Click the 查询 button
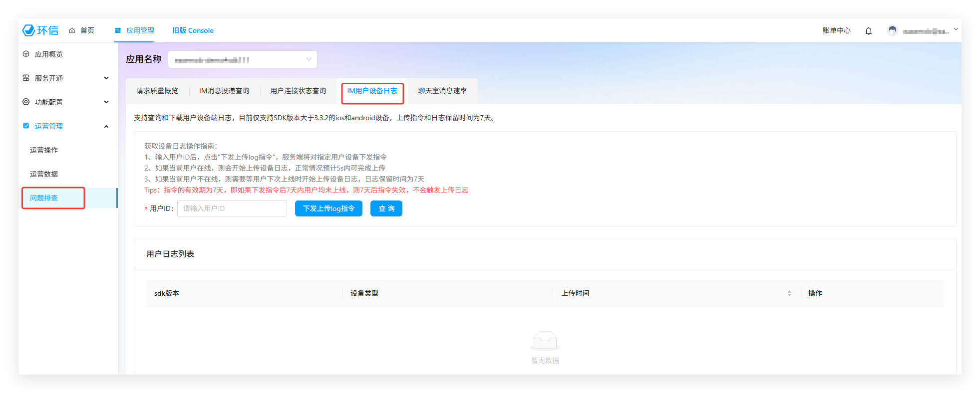The width and height of the screenshot is (980, 393). 386,208
